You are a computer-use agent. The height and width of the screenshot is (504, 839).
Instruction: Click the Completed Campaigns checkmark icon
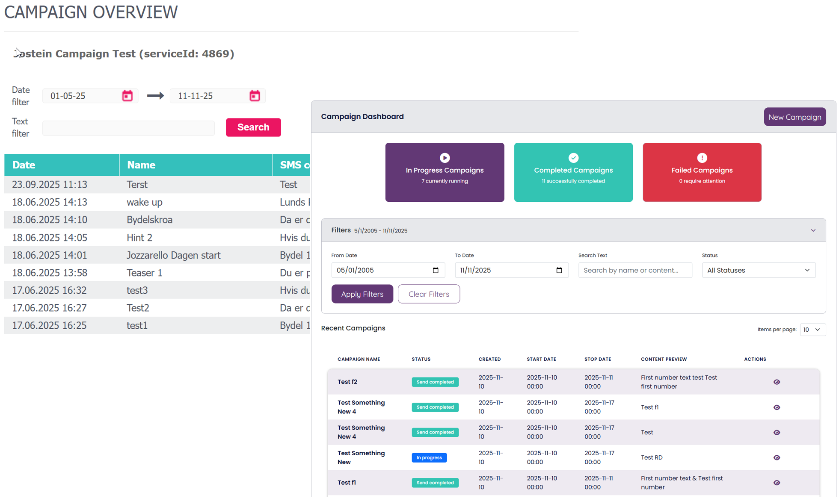point(573,158)
